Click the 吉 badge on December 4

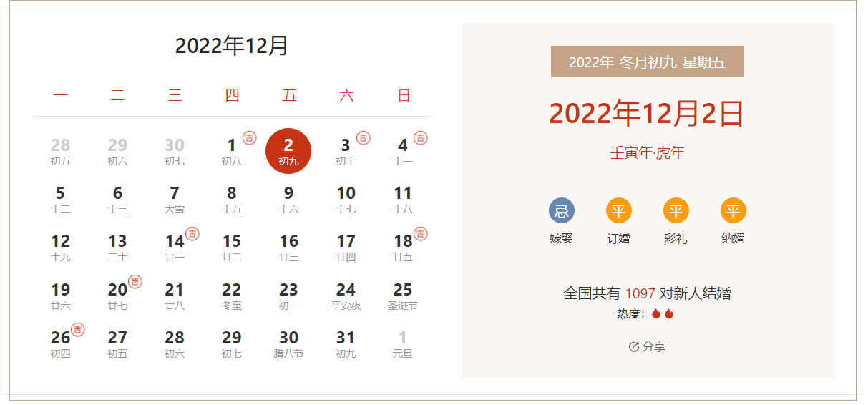tap(421, 137)
